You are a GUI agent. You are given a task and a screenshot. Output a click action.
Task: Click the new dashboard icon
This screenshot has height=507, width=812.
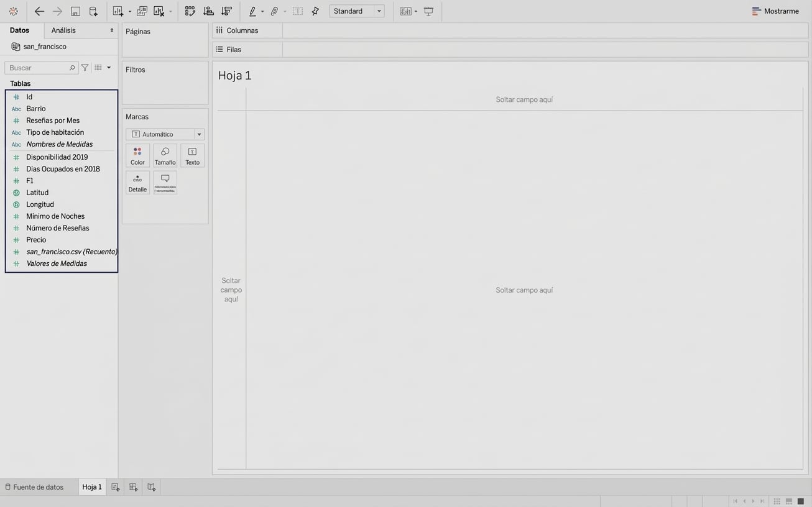tap(133, 487)
